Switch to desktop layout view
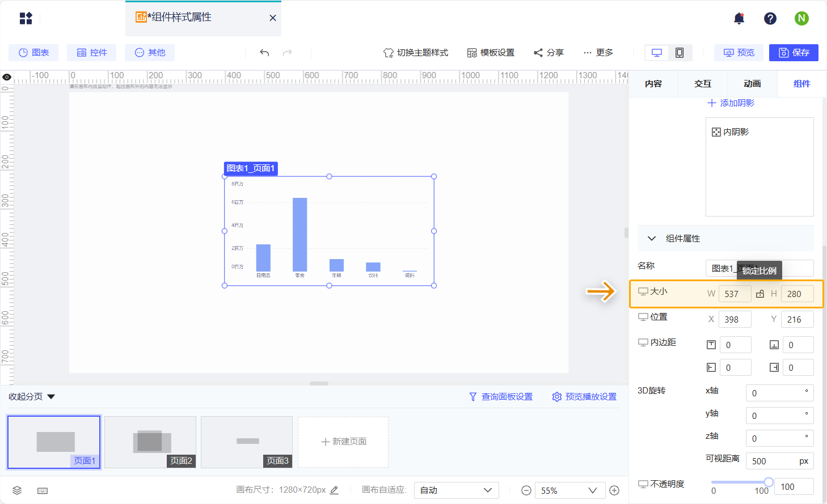Image resolution: width=827 pixels, height=504 pixels. [x=657, y=53]
